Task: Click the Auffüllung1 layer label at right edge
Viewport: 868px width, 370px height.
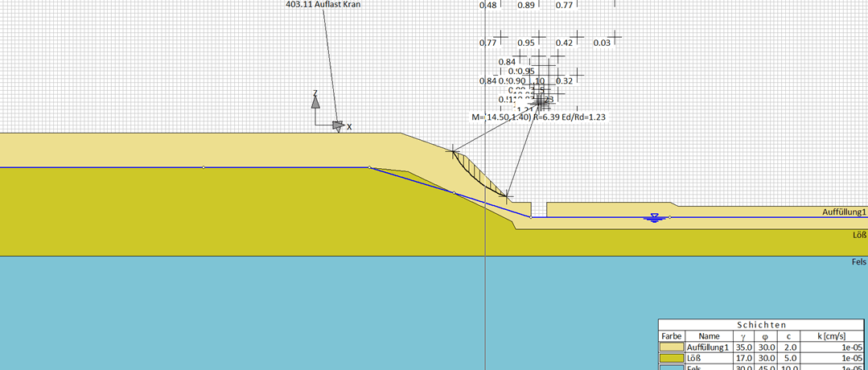Action: pyautogui.click(x=844, y=212)
